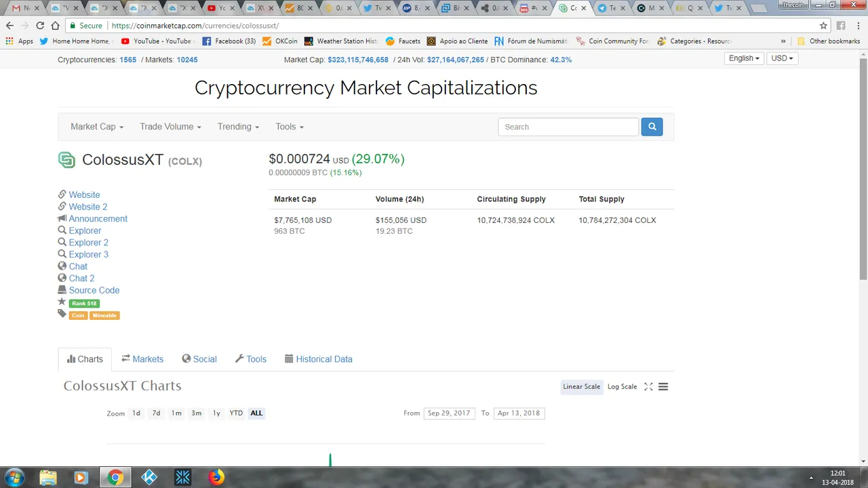Open the English language dropdown
The height and width of the screenshot is (488, 868).
pos(744,58)
